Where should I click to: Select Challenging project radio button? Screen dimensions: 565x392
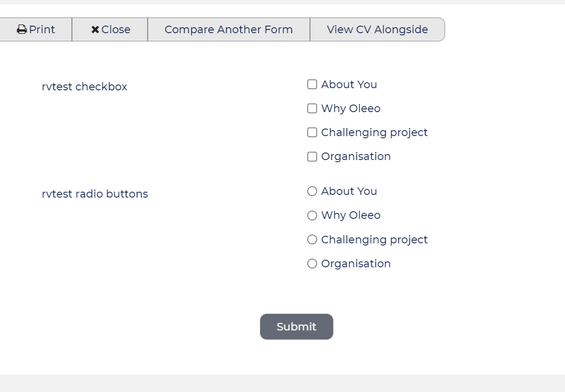(312, 240)
